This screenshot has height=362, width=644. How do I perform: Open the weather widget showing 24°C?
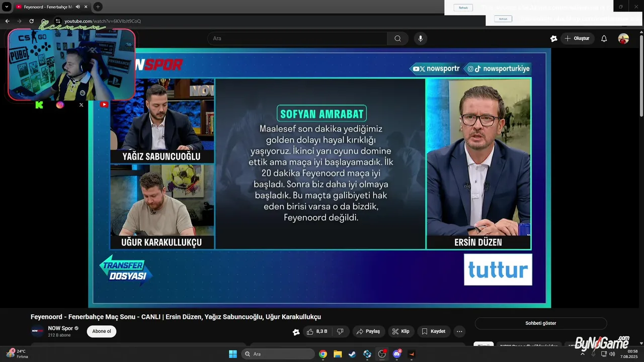tap(17, 354)
